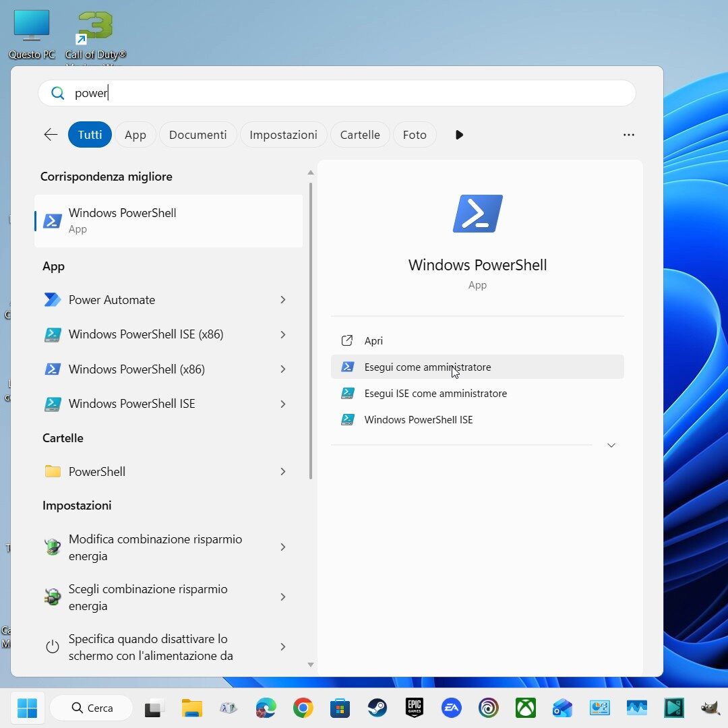
Task: Open the teal play-icon app on the taskbar
Action: pyautogui.click(x=673, y=708)
